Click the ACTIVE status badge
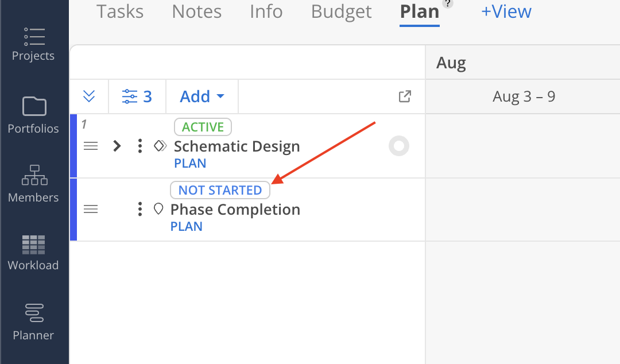The width and height of the screenshot is (620, 364). (203, 127)
